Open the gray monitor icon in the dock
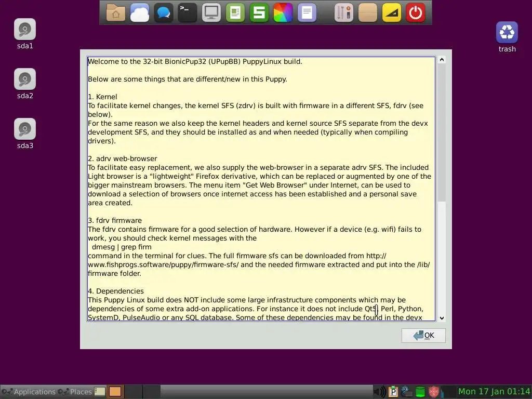 click(211, 13)
